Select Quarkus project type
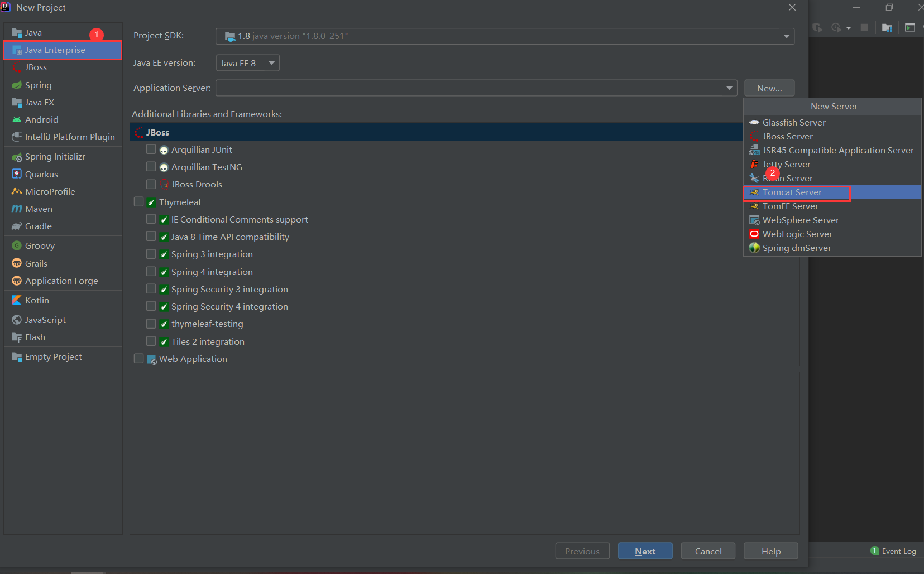The height and width of the screenshot is (574, 924). 63,174
